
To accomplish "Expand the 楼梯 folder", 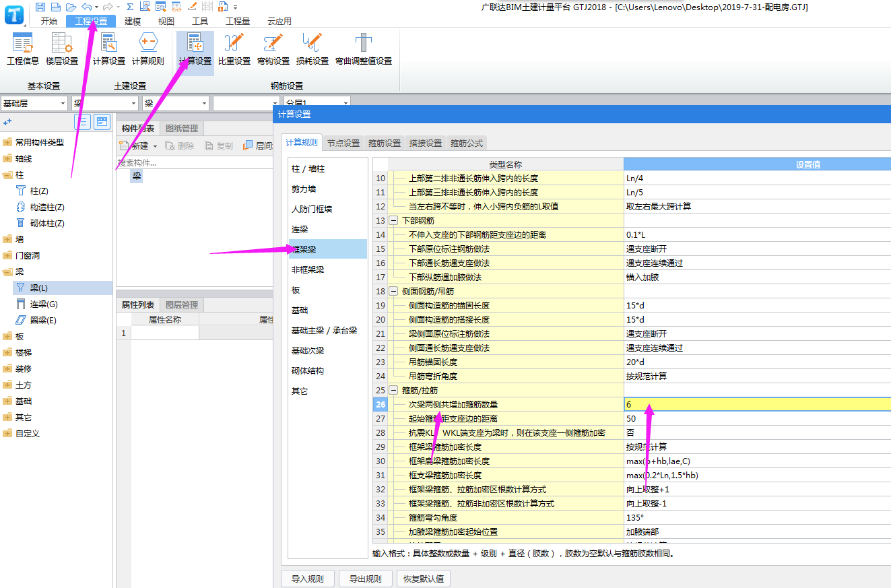I will [7, 352].
